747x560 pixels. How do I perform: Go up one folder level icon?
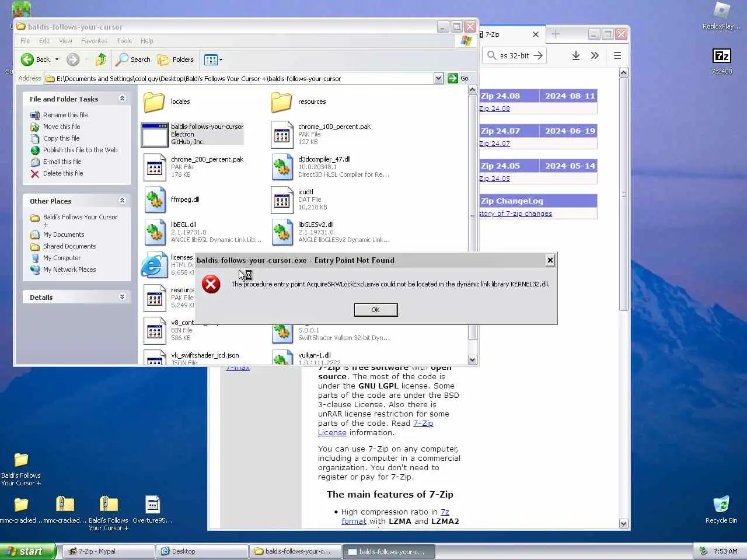click(x=101, y=60)
